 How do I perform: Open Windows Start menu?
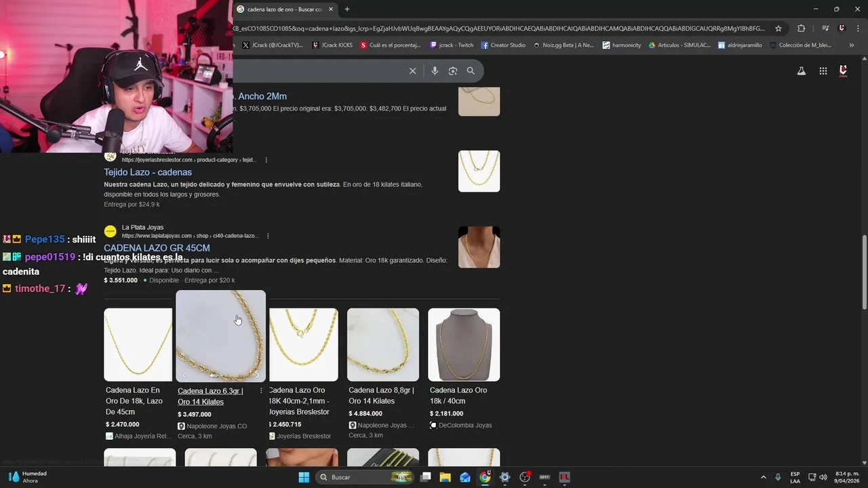tap(304, 477)
